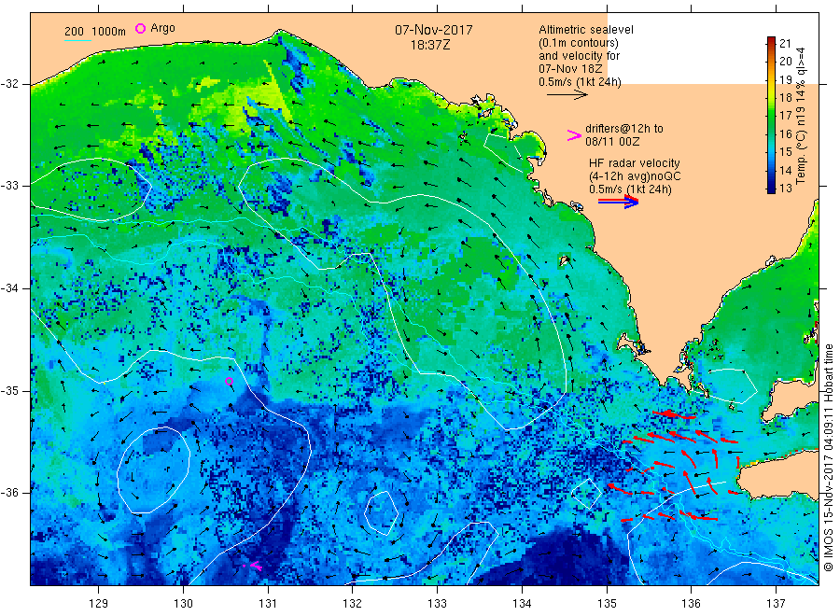The width and height of the screenshot is (840, 616).
Task: Click the magenta Argo circle in the legend
Action: 140,28
